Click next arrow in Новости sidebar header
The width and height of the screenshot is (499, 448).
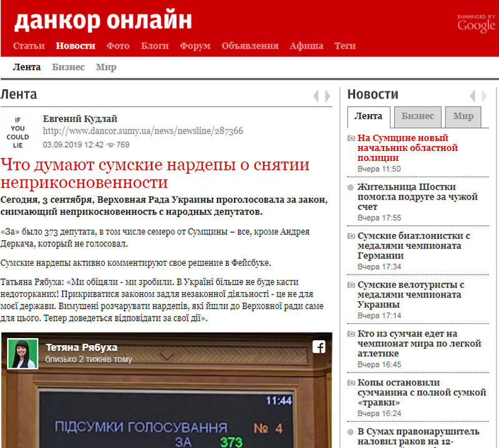(x=484, y=96)
